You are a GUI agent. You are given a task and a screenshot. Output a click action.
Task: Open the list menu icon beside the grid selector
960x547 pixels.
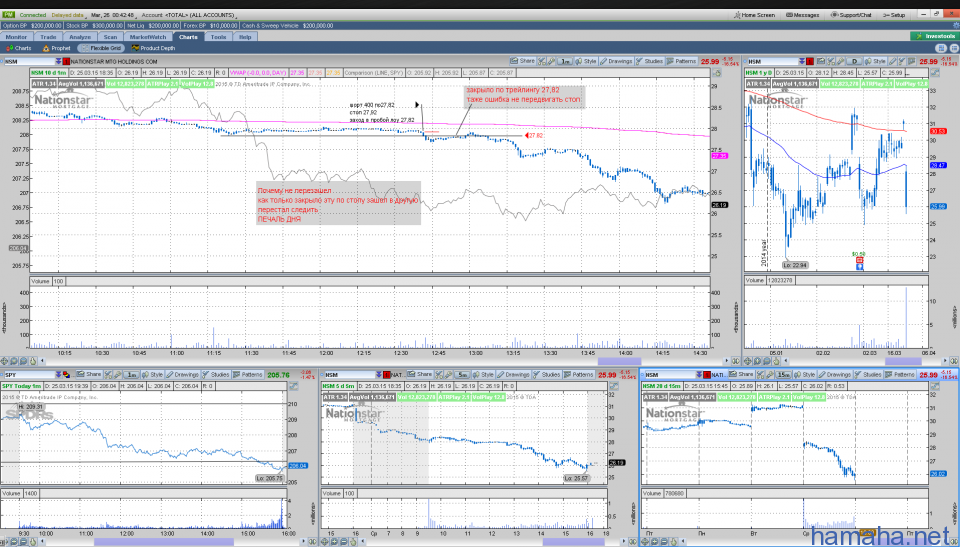pyautogui.click(x=953, y=48)
